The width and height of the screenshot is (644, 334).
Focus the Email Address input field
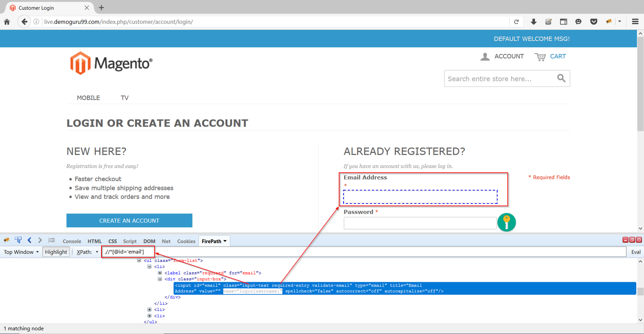click(420, 197)
